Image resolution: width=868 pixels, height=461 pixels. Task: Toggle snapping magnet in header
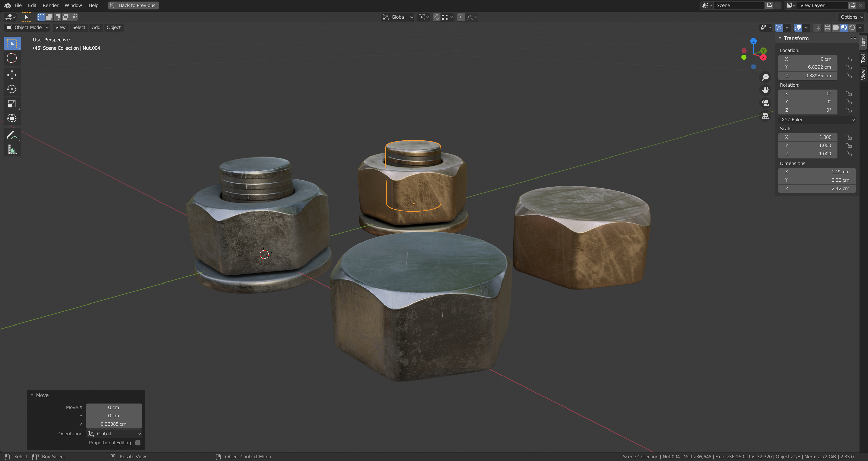(436, 17)
